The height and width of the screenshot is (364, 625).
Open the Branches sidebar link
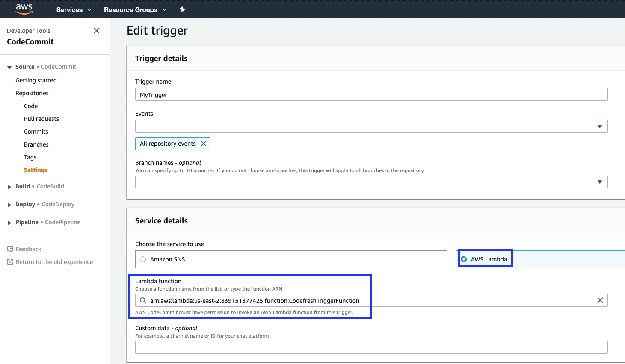point(36,144)
